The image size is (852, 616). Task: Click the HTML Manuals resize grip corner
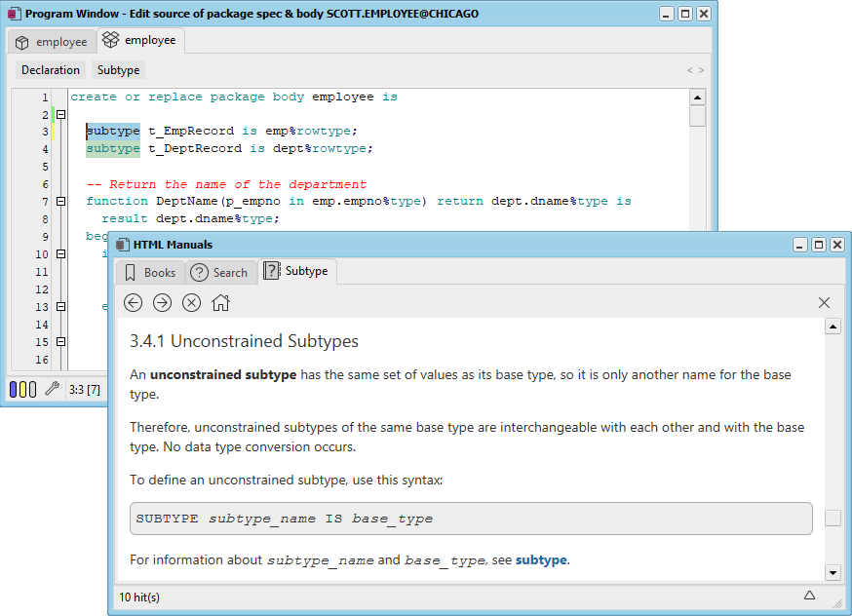[836, 603]
